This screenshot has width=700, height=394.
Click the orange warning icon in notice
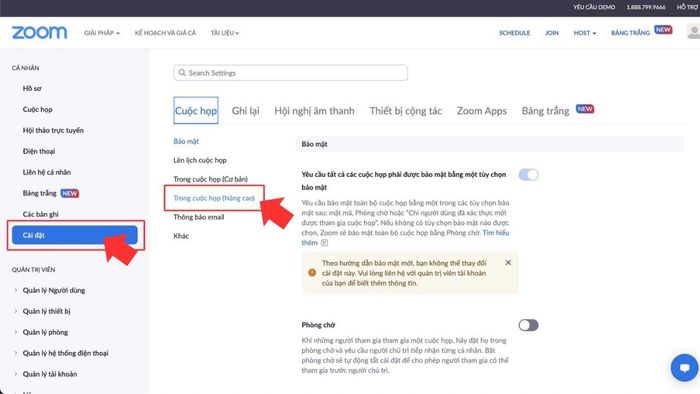click(312, 273)
